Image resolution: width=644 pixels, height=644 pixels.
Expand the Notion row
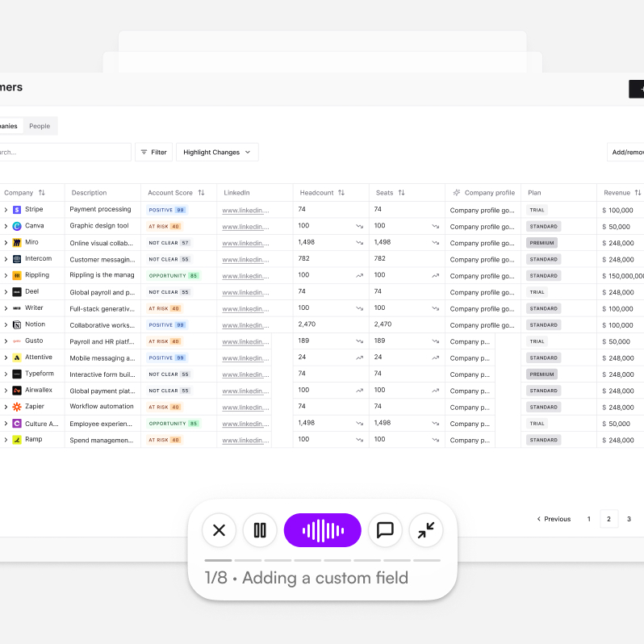point(6,325)
